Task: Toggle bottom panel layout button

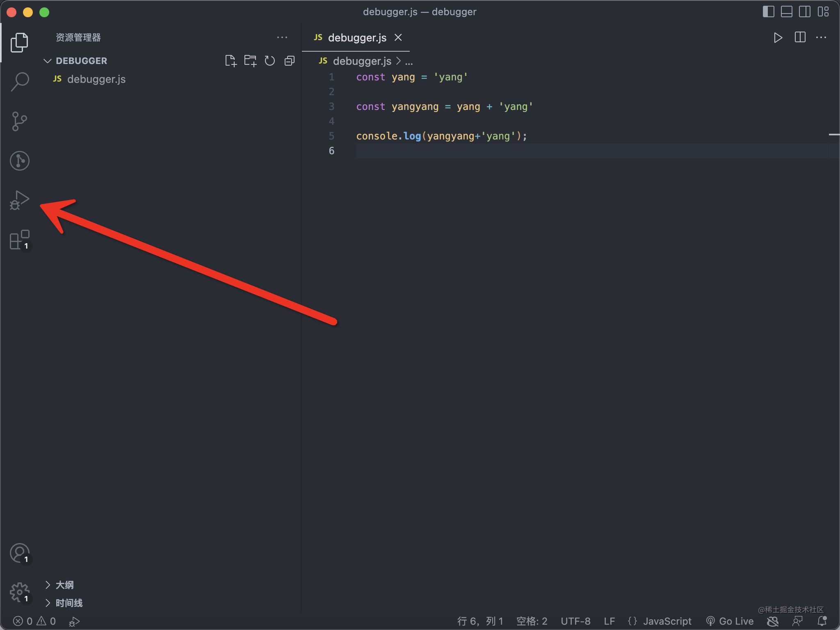Action: click(786, 11)
